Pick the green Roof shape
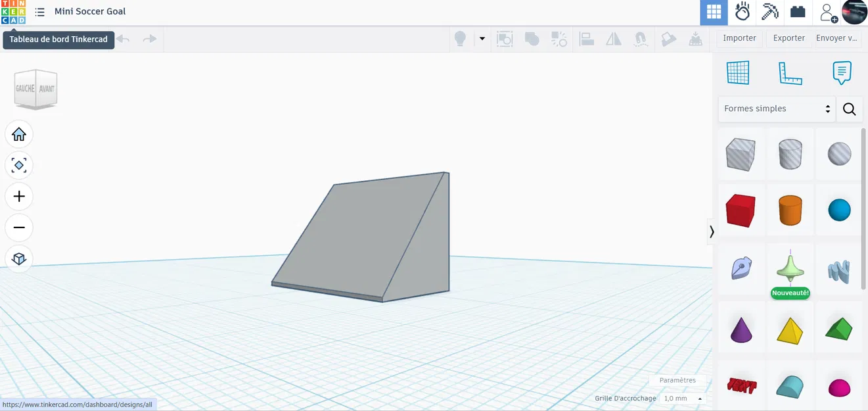The height and width of the screenshot is (411, 868). click(x=839, y=329)
